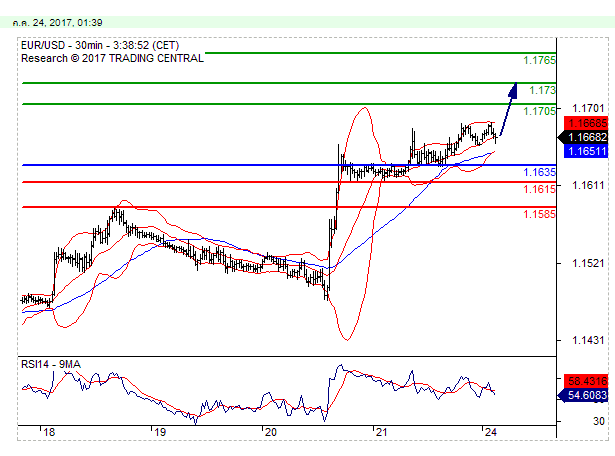615x456 pixels.
Task: Click the red support label 1.1615
Action: [539, 189]
